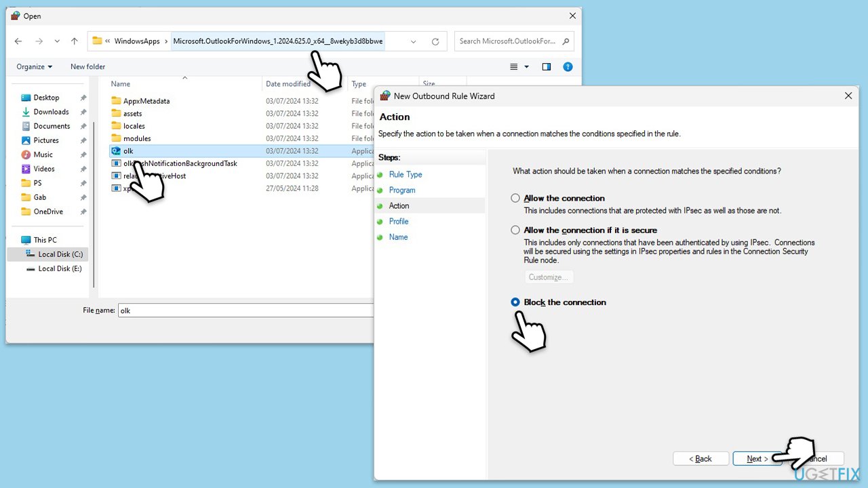The height and width of the screenshot is (488, 868).
Task: Select Videos in the navigation pane
Action: pyautogui.click(x=44, y=169)
